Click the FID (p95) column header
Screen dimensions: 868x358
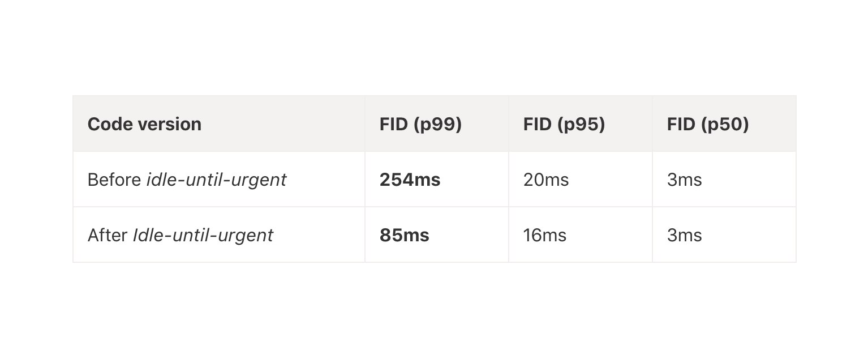(564, 124)
